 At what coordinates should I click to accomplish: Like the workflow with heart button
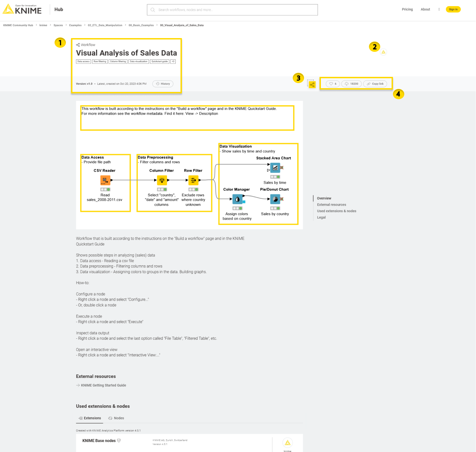[x=333, y=84]
